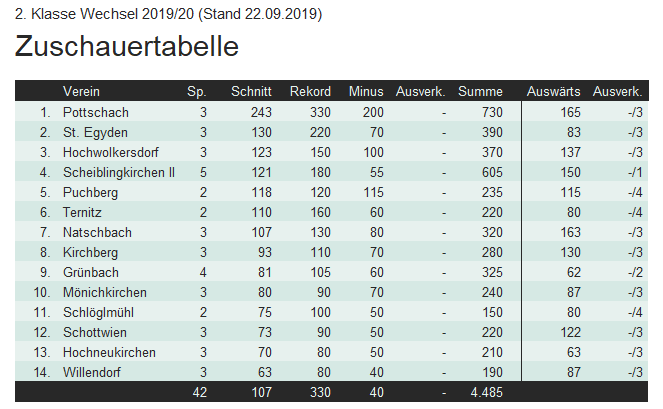Choose the Puchberg row name

tap(90, 192)
